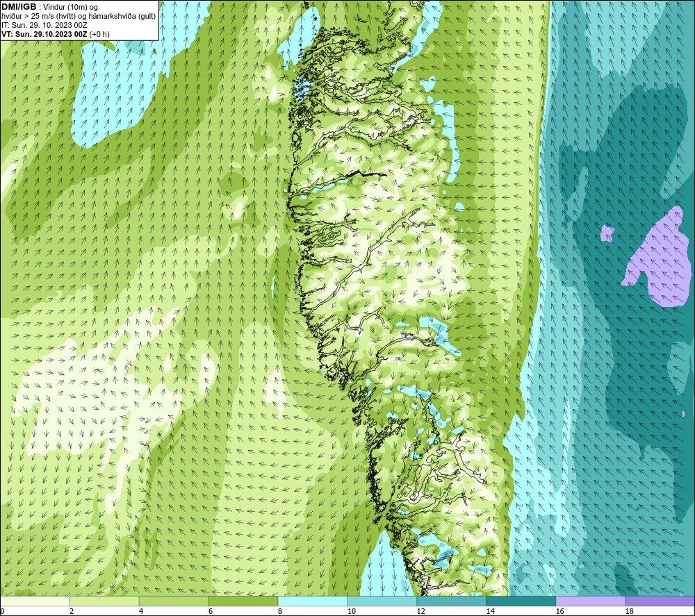
Task: Click the large lavender wind-speed area on the map
Action: pos(667,266)
